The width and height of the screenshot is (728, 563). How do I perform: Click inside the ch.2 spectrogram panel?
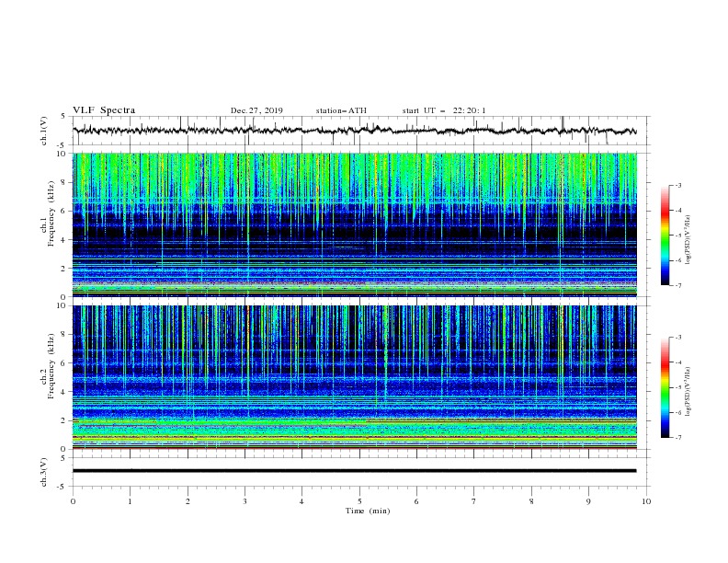355,377
